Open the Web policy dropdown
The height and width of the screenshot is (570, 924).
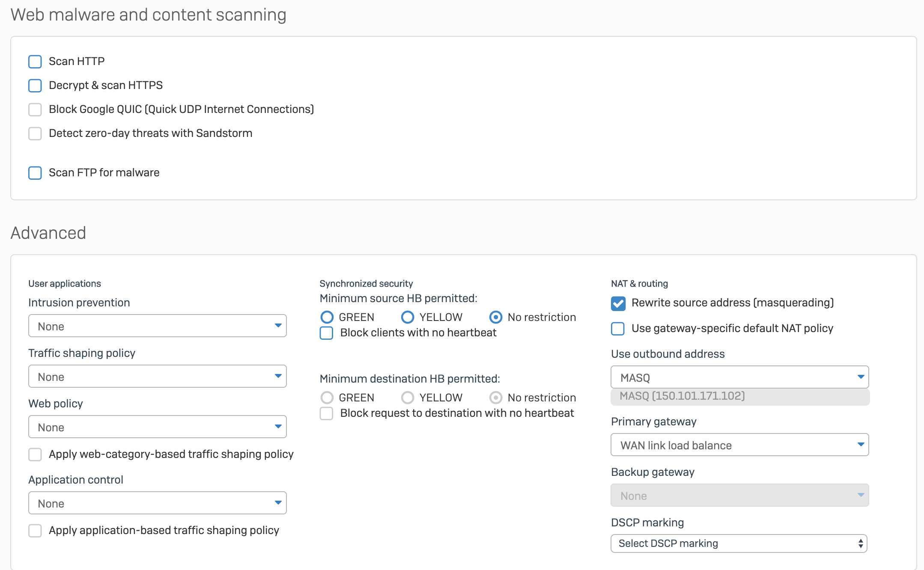click(158, 427)
